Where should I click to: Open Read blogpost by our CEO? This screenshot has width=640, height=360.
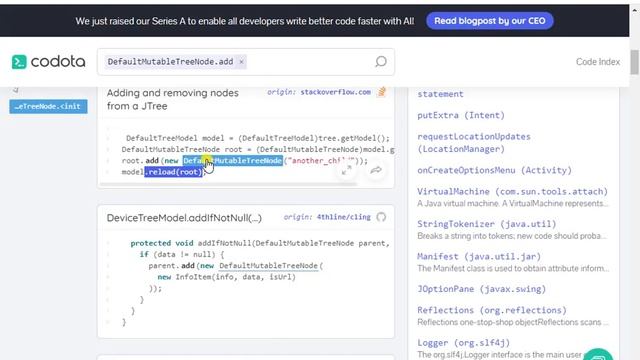tap(489, 21)
